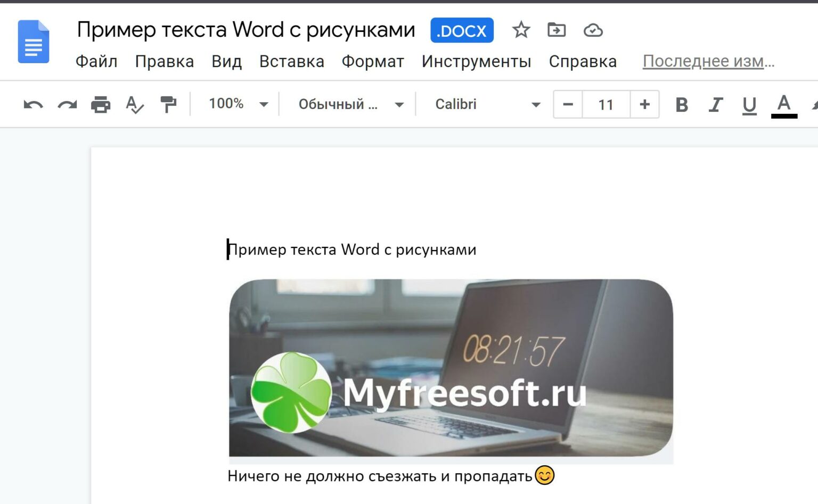Image resolution: width=818 pixels, height=504 pixels.
Task: Open the Правка menu
Action: coord(165,61)
